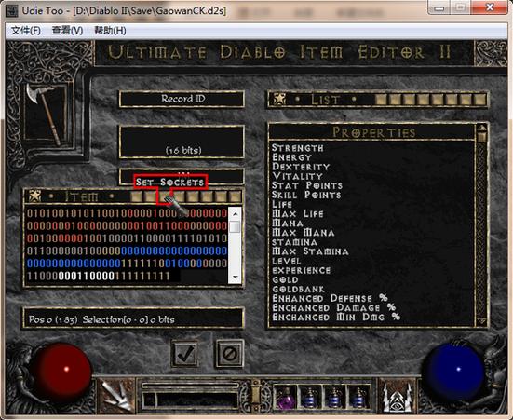Click Properties list scroll down arrow

click(x=481, y=322)
